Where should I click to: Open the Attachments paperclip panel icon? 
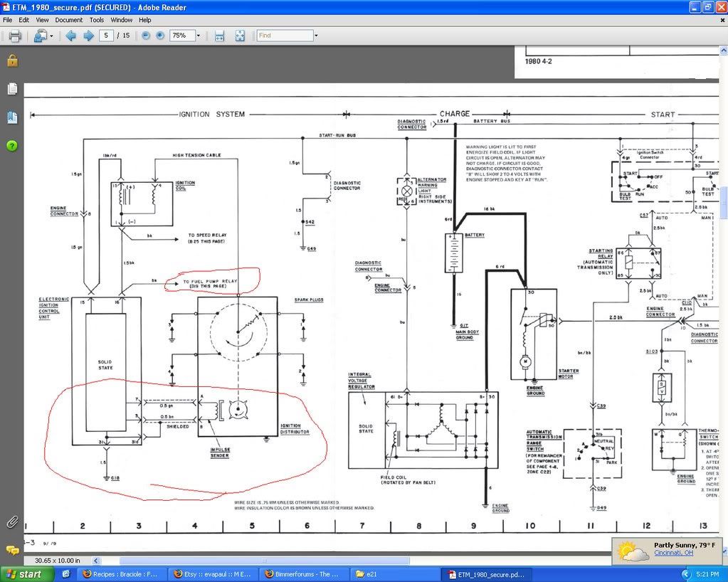pyautogui.click(x=12, y=522)
